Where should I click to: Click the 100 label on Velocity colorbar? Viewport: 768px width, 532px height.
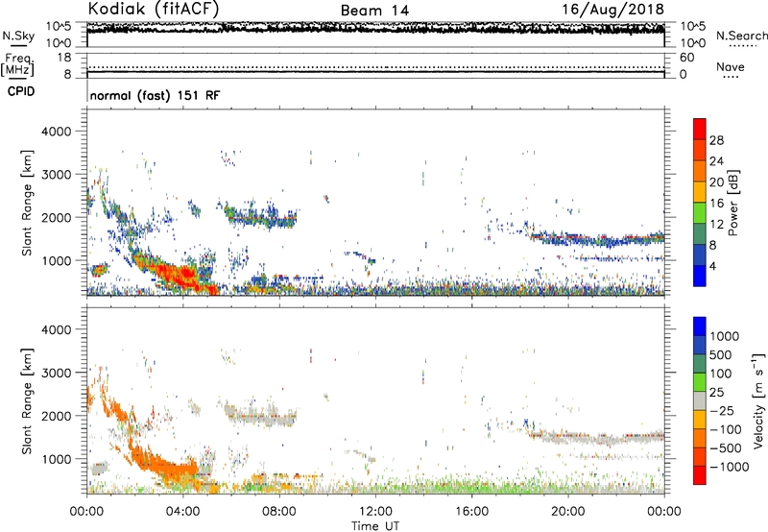pos(720,374)
